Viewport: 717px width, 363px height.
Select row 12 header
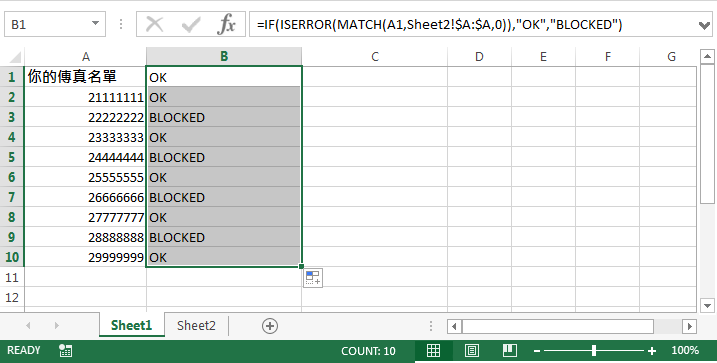click(12, 298)
